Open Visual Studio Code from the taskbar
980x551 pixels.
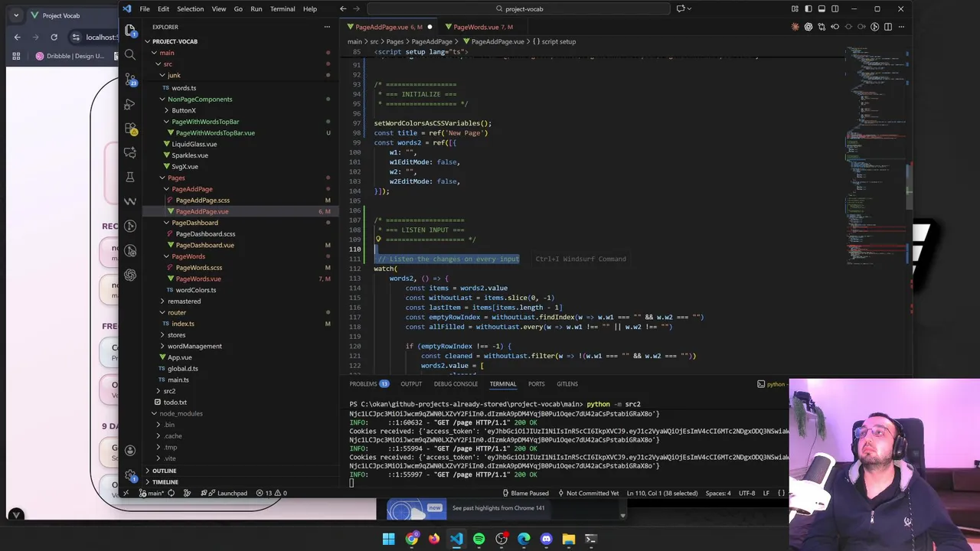pyautogui.click(x=456, y=539)
